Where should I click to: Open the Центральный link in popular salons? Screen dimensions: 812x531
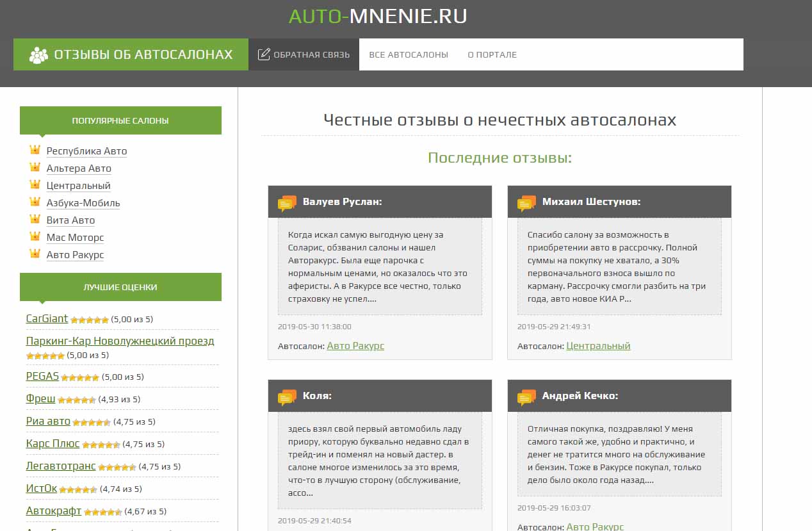click(x=78, y=186)
